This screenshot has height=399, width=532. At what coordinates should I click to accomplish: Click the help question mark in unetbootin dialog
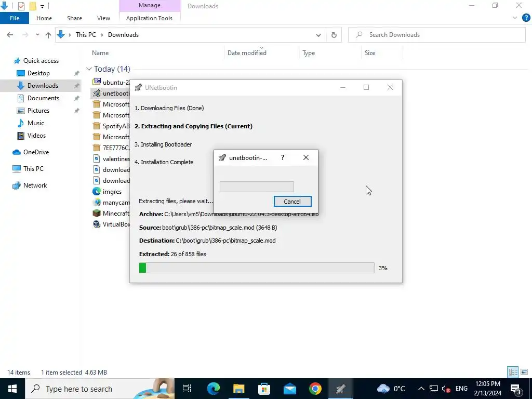click(282, 157)
